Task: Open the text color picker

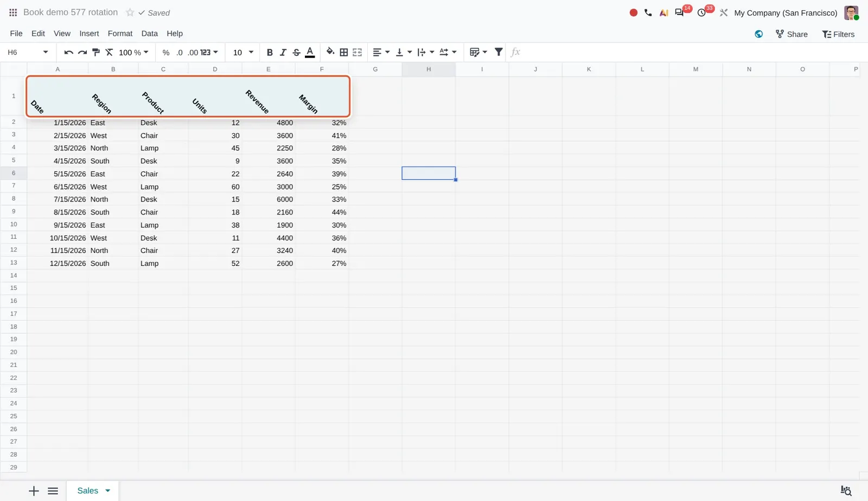Action: pos(310,52)
